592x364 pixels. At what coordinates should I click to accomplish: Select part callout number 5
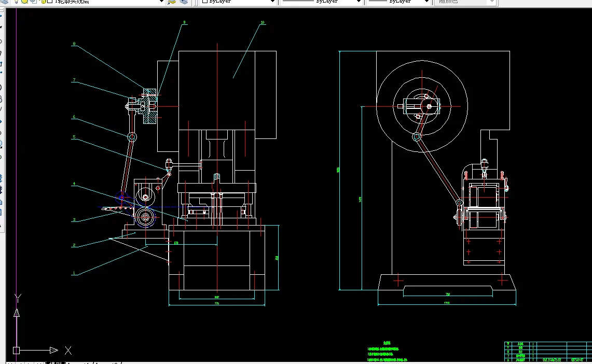74,137
